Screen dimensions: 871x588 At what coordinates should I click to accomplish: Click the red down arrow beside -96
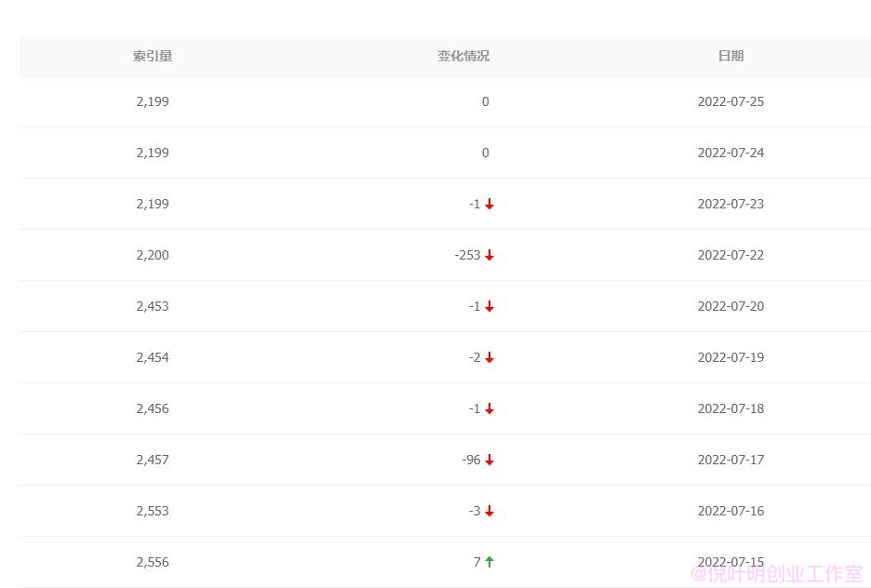tap(489, 460)
